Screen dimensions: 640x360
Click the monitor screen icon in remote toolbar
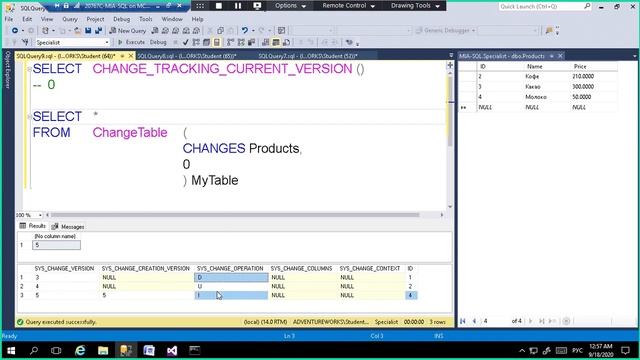pos(257,6)
